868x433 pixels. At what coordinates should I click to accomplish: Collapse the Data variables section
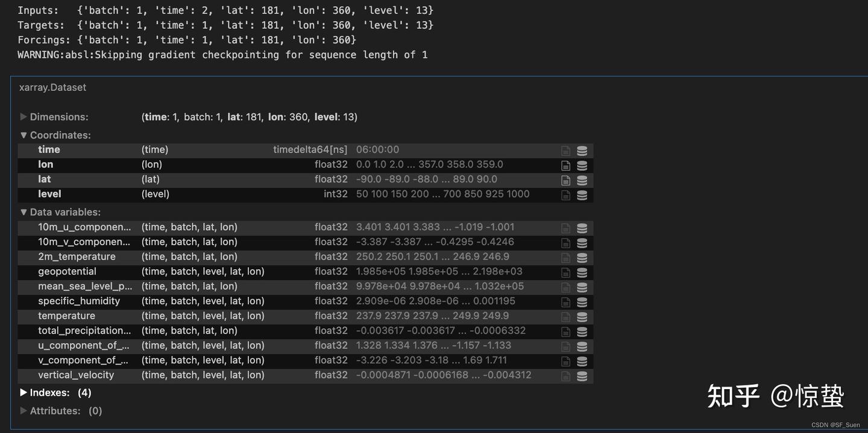pyautogui.click(x=60, y=212)
